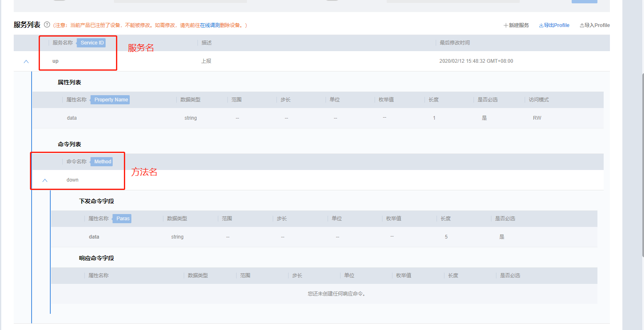
Task: Click the help icon beside 服务列表
Action: (x=47, y=25)
